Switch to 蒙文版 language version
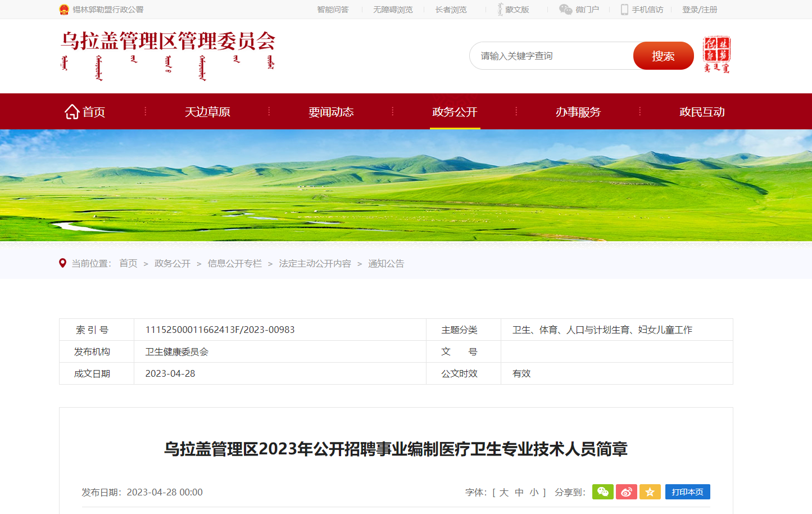 (517, 10)
